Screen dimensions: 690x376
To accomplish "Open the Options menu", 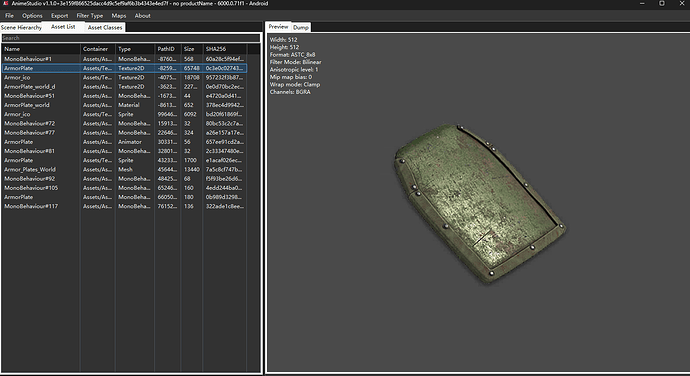I will (x=32, y=15).
